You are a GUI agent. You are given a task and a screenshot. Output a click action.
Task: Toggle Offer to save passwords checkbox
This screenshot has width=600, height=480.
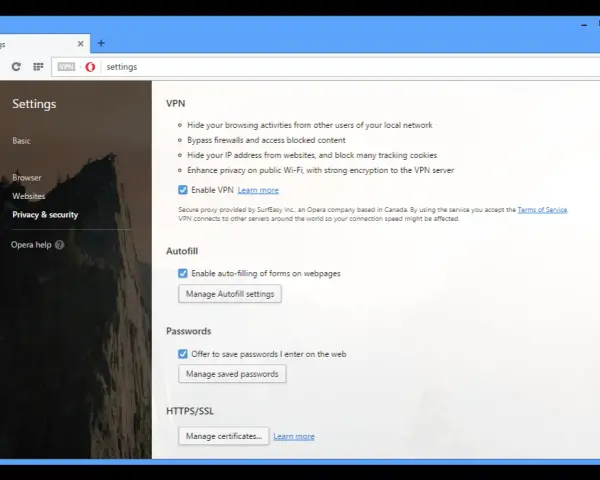183,354
